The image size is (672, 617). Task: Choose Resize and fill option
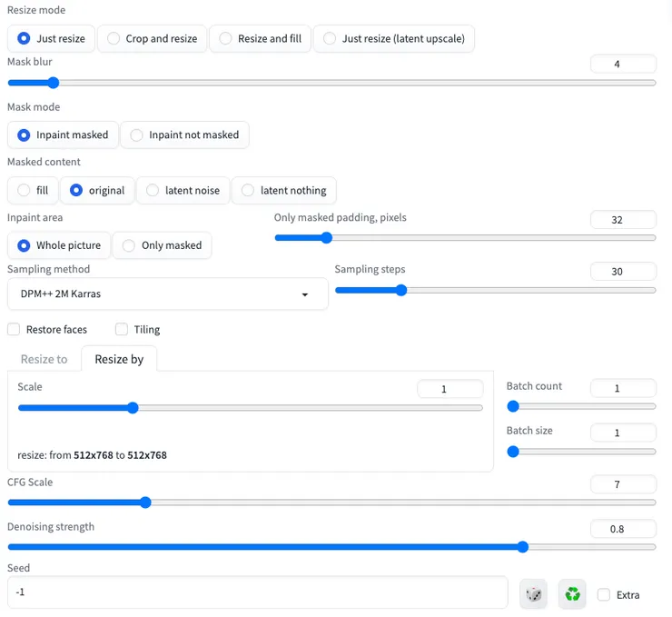pos(260,38)
